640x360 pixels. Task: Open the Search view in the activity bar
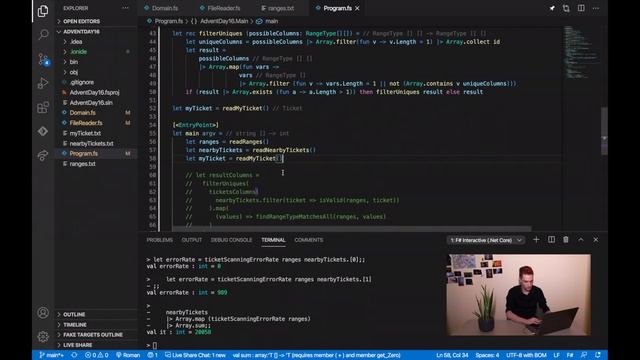tap(43, 34)
